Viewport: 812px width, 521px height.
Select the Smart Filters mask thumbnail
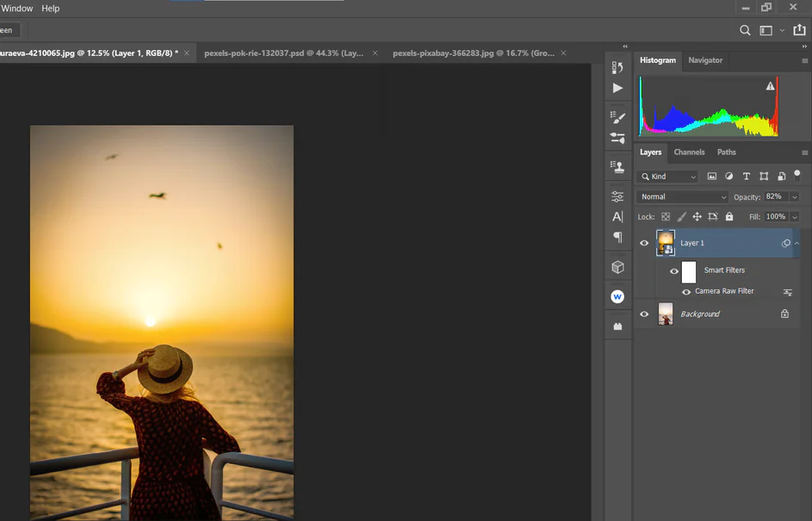point(689,272)
